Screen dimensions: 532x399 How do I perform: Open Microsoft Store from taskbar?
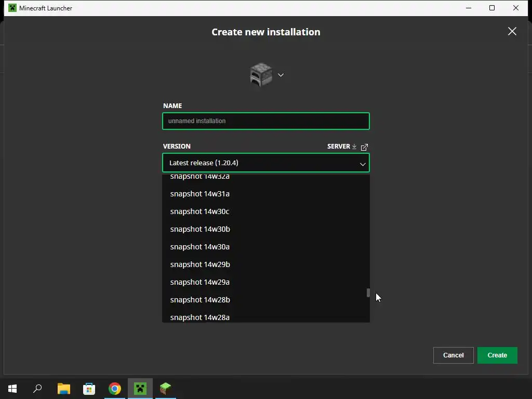(89, 389)
